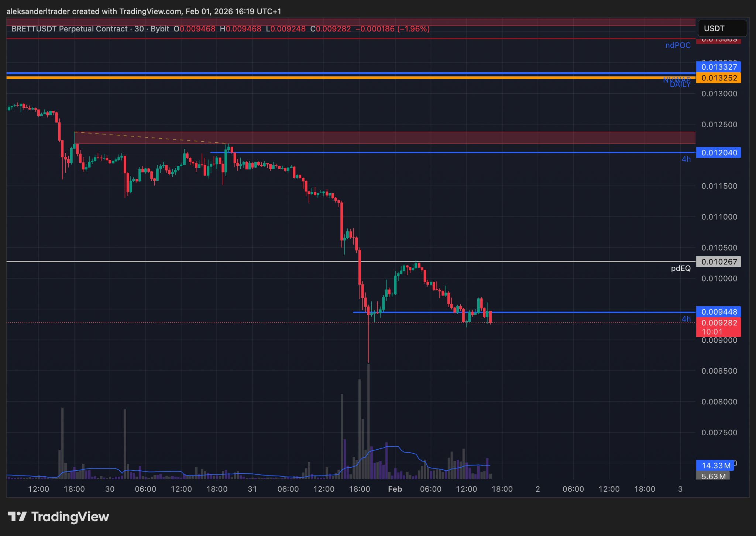Click the BRETTUSDT Perpetual Contract symbol title

pos(69,29)
